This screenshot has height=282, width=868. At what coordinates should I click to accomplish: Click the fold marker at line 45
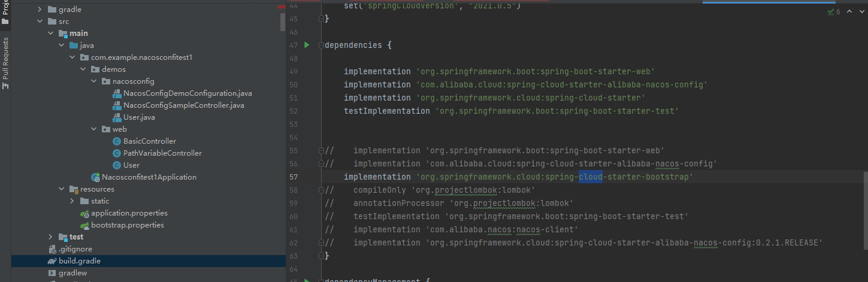tap(321, 19)
